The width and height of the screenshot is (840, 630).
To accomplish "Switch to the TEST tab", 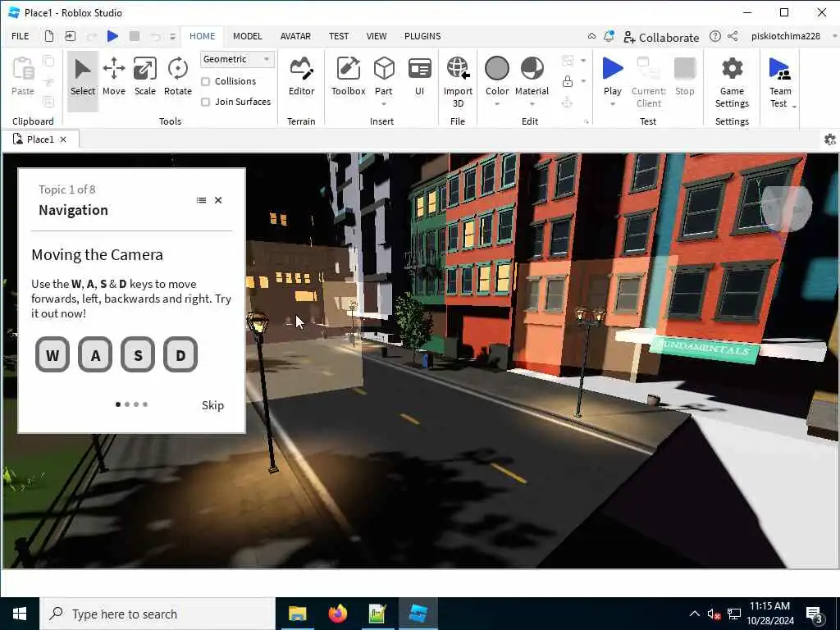I will (x=339, y=36).
